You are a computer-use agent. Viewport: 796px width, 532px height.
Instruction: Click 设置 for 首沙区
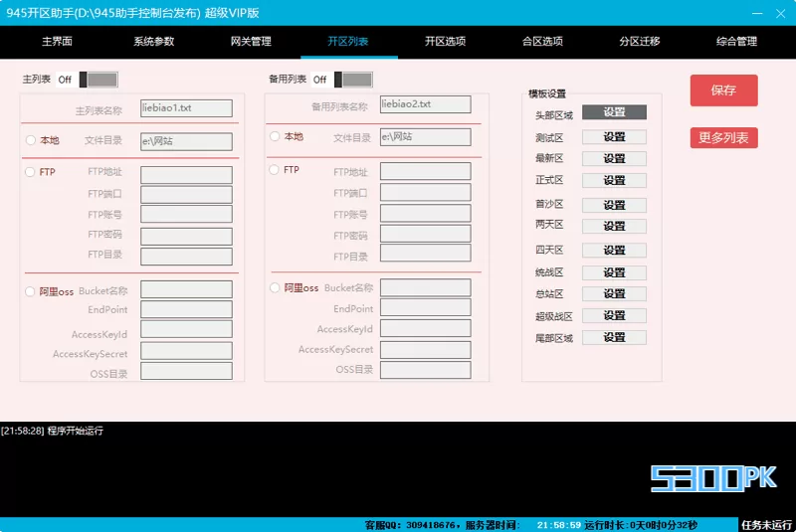[614, 205]
